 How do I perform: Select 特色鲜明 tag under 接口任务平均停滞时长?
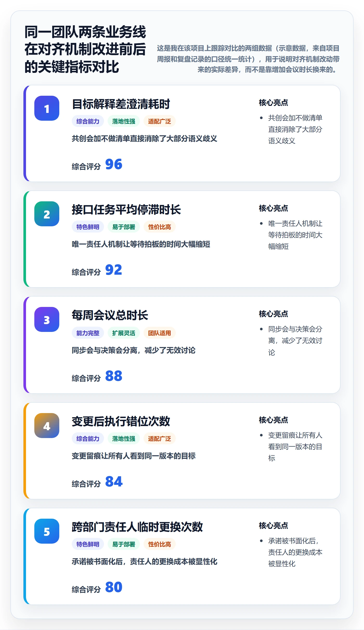[88, 227]
